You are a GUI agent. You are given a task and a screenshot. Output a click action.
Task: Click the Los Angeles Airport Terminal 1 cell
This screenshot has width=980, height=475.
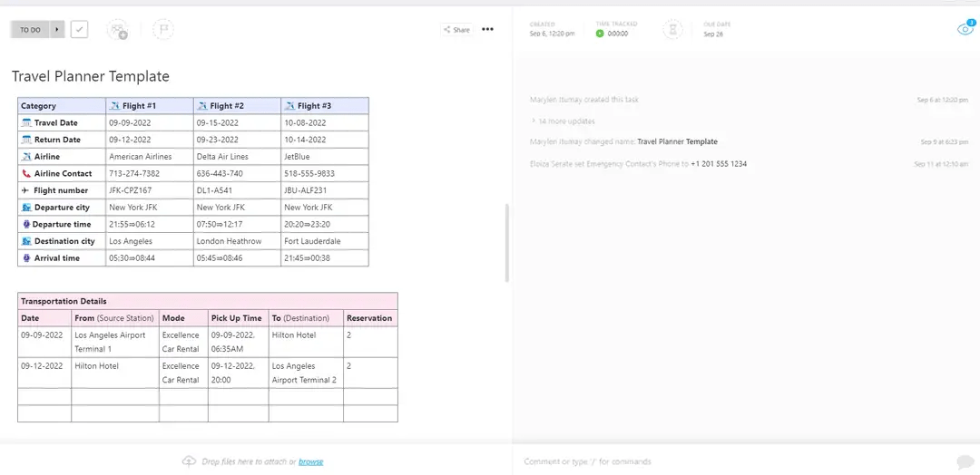click(x=115, y=342)
